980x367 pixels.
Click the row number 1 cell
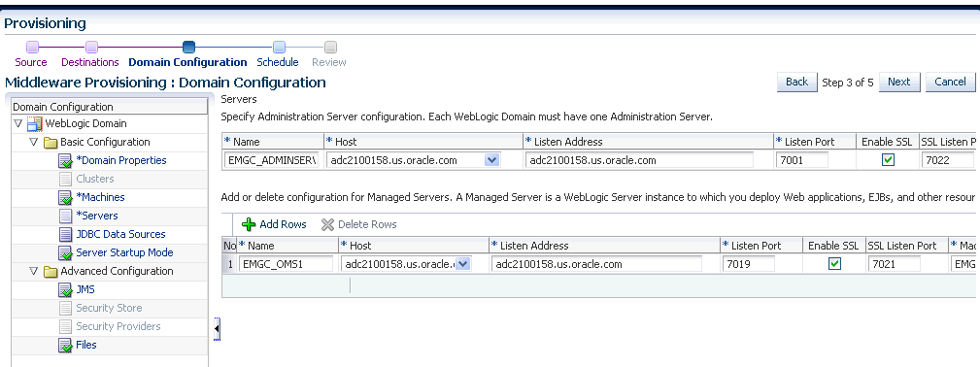pos(229,264)
